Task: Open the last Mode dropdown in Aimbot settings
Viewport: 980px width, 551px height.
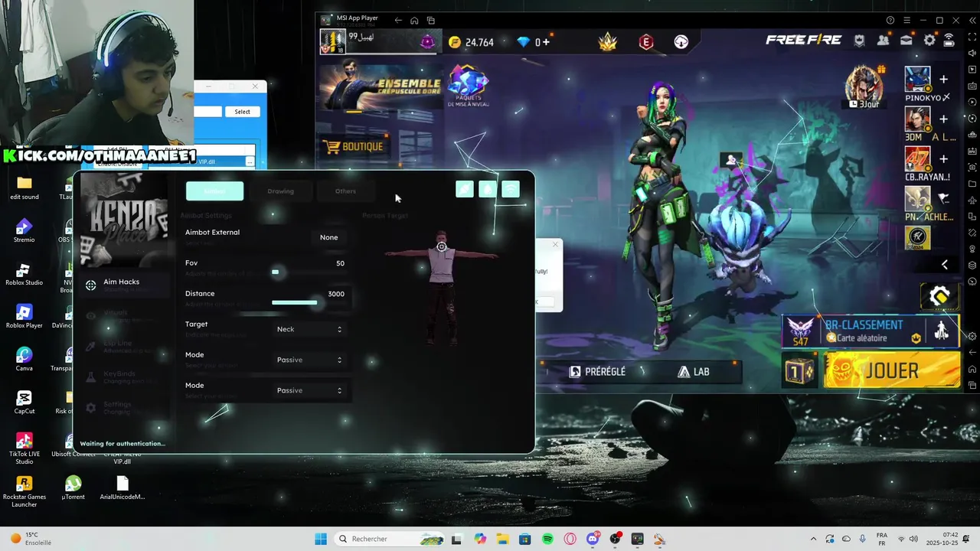Action: click(309, 390)
